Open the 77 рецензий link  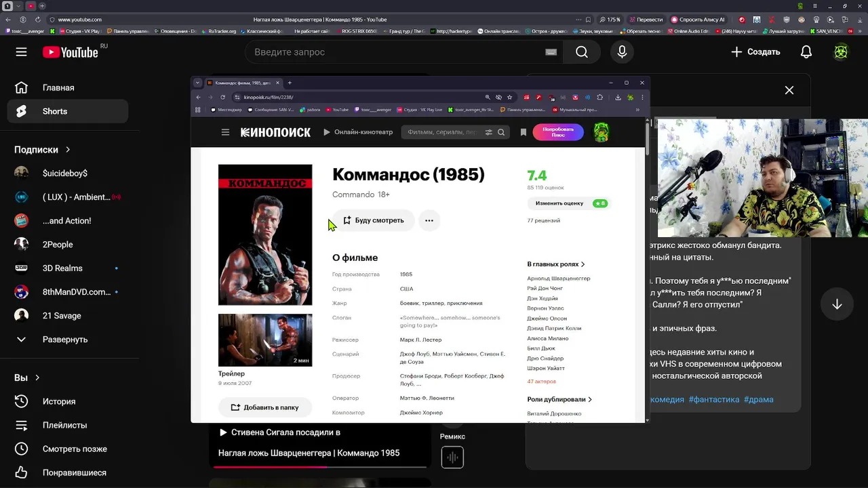point(544,220)
